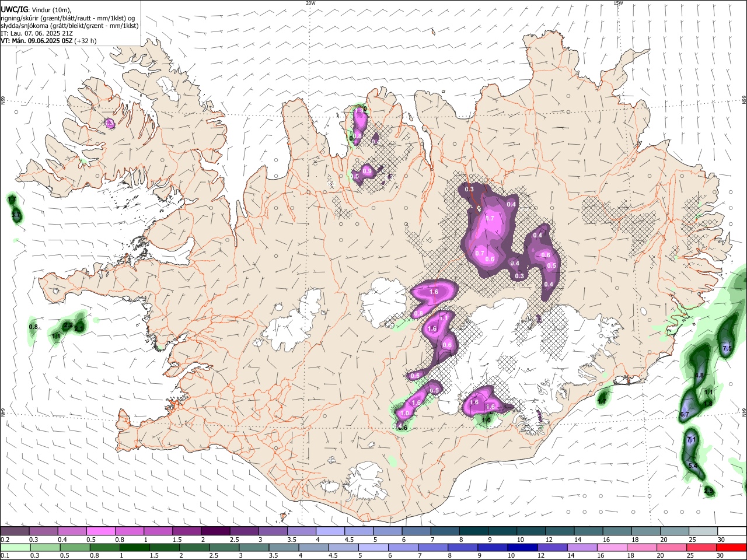Click the 'rigning/skúrir' legend description line
Screen dimensions: 747x560
68,18
